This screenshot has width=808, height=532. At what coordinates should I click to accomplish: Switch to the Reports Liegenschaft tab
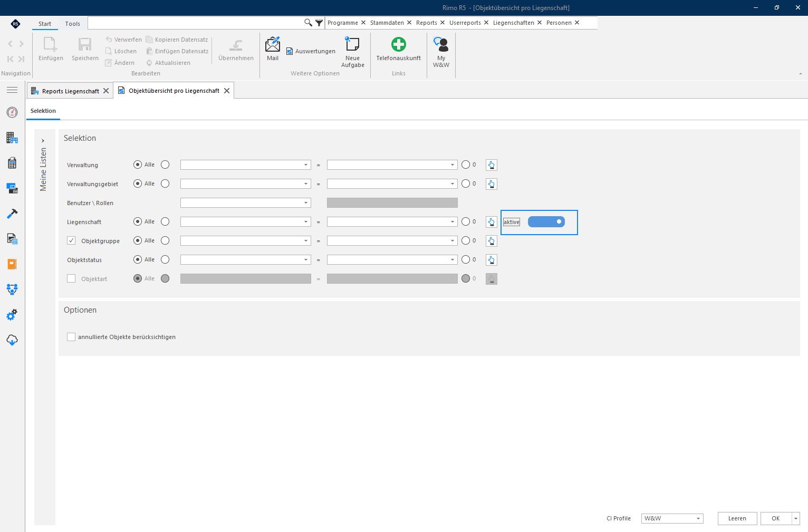point(71,91)
